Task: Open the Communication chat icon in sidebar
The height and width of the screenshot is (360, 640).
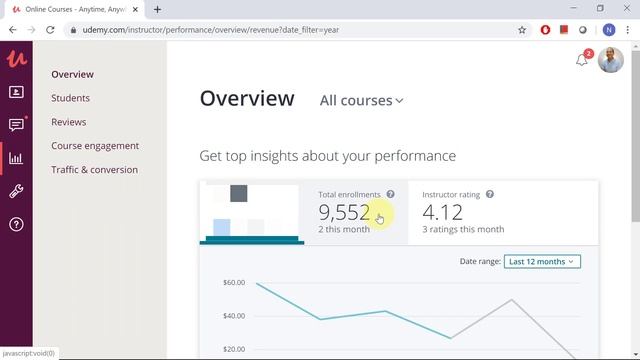Action: 16,125
